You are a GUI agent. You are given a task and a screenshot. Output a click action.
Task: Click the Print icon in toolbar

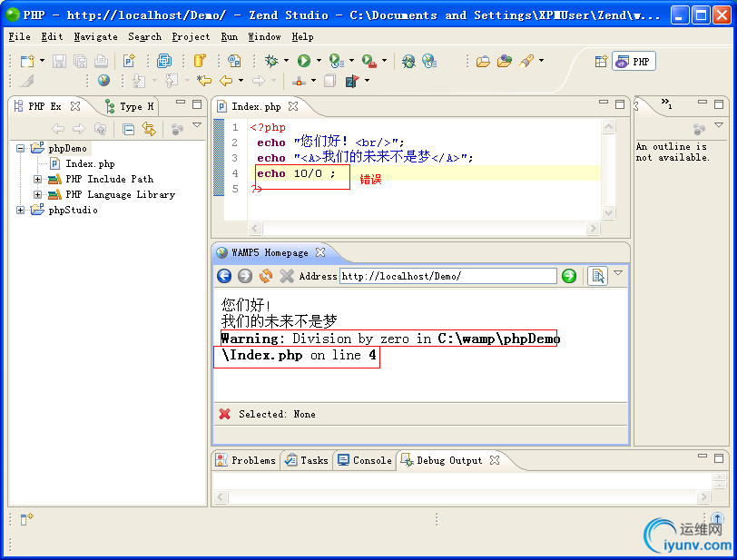pos(101,61)
